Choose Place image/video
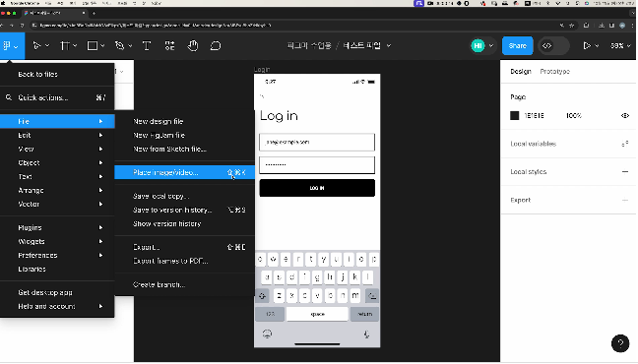 coord(185,172)
